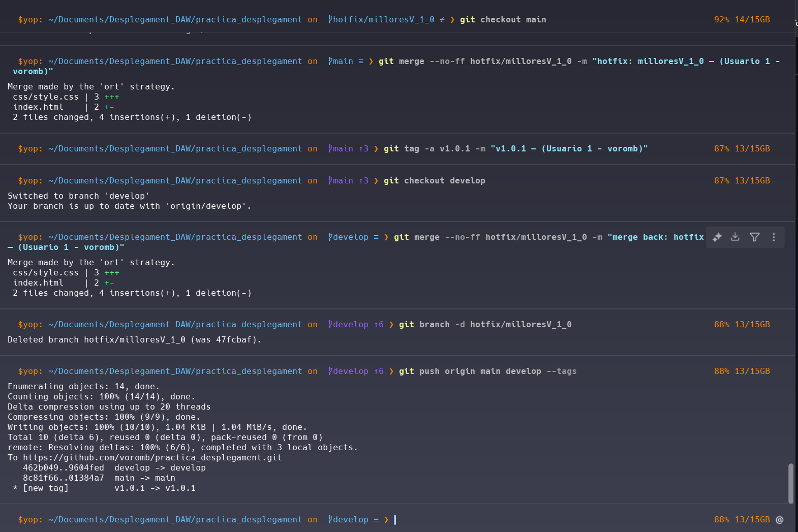Click the branch icon in the empty bottom prompt
798x532 pixels.
[x=331, y=519]
